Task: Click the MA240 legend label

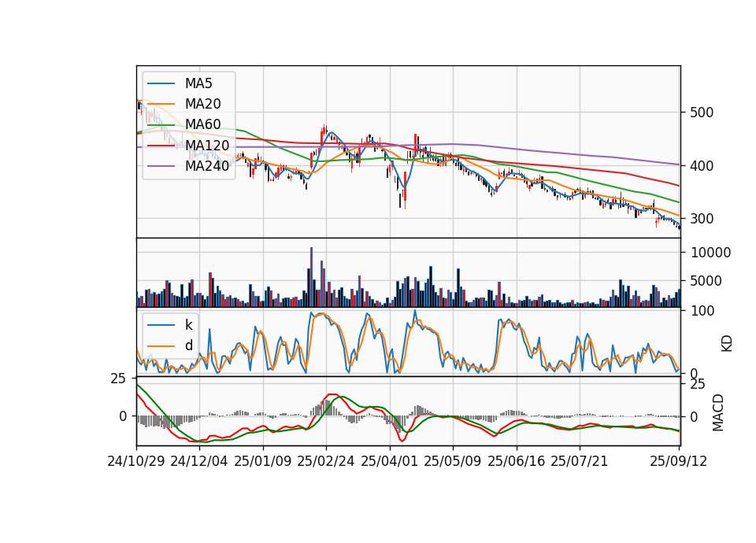Action: tap(207, 166)
